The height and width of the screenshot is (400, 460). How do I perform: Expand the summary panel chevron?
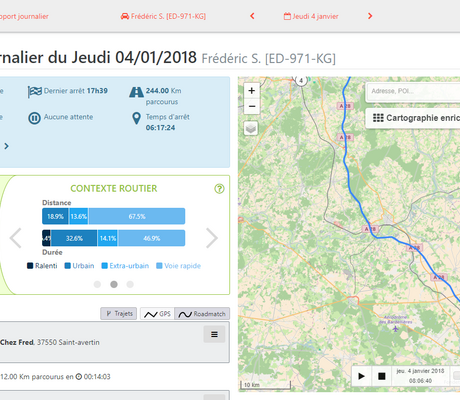click(6, 146)
